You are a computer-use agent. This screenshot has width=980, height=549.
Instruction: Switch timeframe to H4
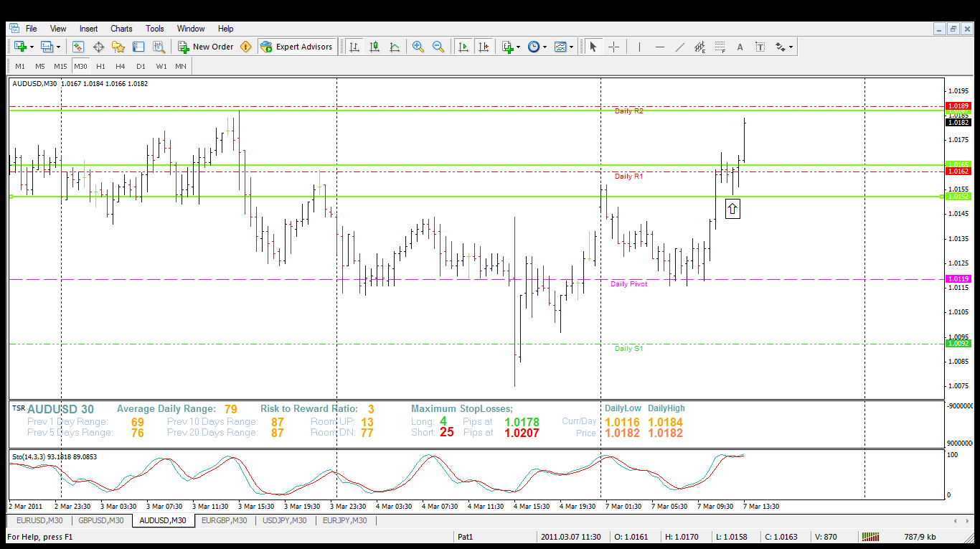coord(121,66)
